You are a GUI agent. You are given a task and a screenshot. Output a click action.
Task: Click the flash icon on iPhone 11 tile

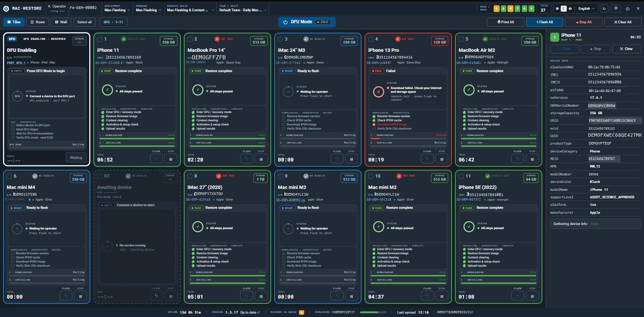click(x=156, y=159)
